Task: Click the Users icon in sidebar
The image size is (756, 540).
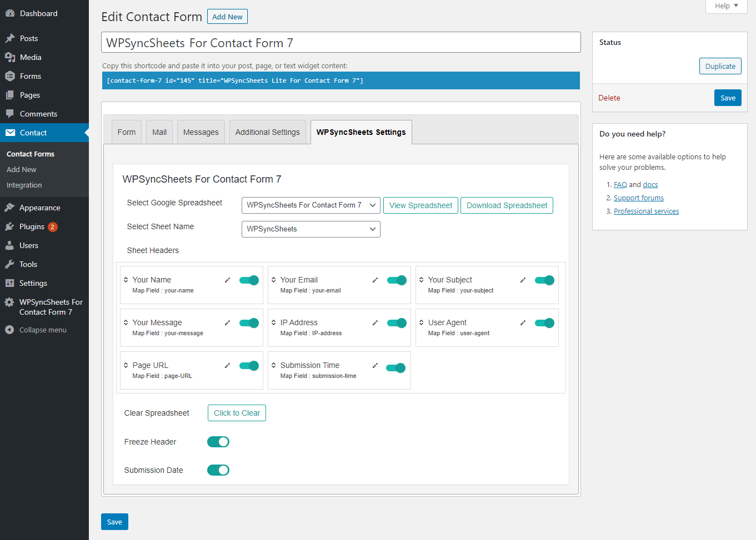Action: [x=9, y=245]
